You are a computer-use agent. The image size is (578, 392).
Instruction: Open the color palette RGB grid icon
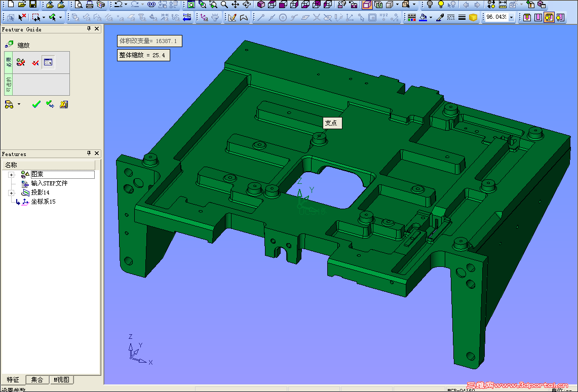412,17
